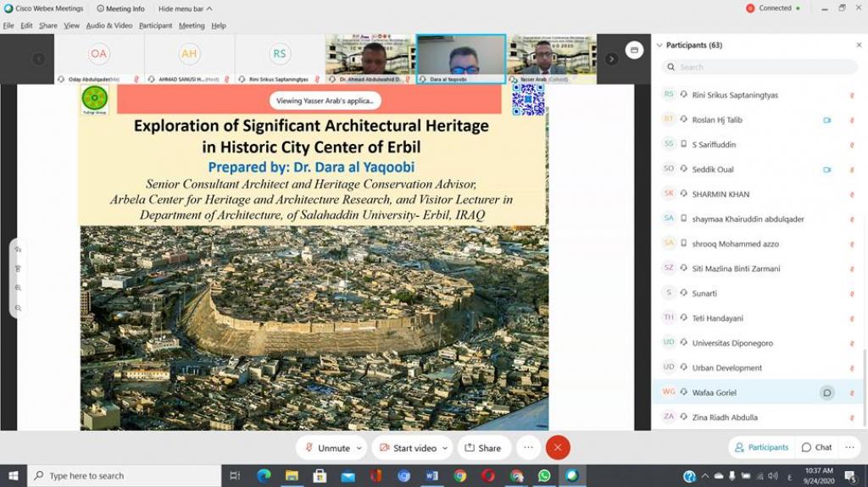The image size is (868, 487).
Task: Open chat with Wafaa Goriel via bubble icon
Action: pos(826,392)
